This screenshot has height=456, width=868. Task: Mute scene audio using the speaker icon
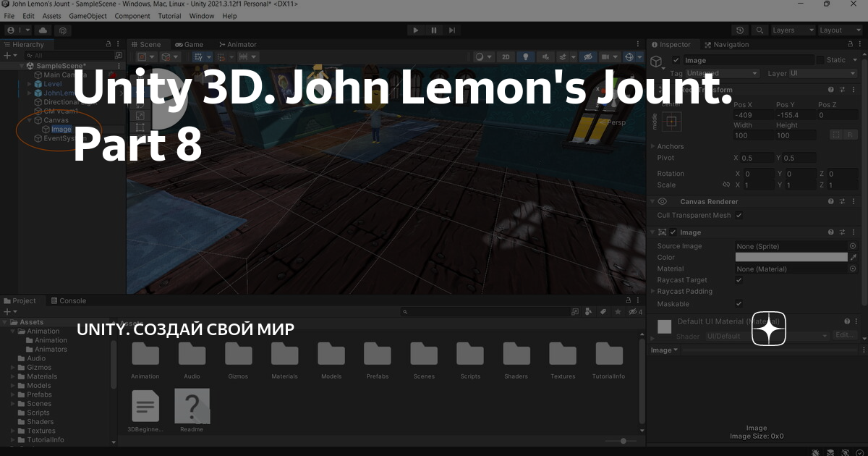point(546,56)
